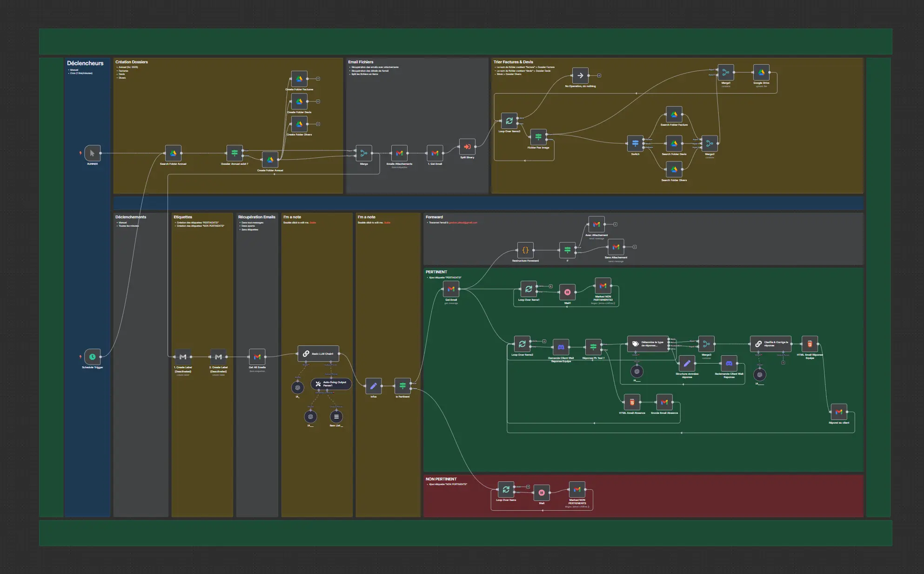Image resolution: width=924 pixels, height=574 pixels.
Task: Open the Marked NON PERTIENENTS2 node
Action: pos(603,286)
